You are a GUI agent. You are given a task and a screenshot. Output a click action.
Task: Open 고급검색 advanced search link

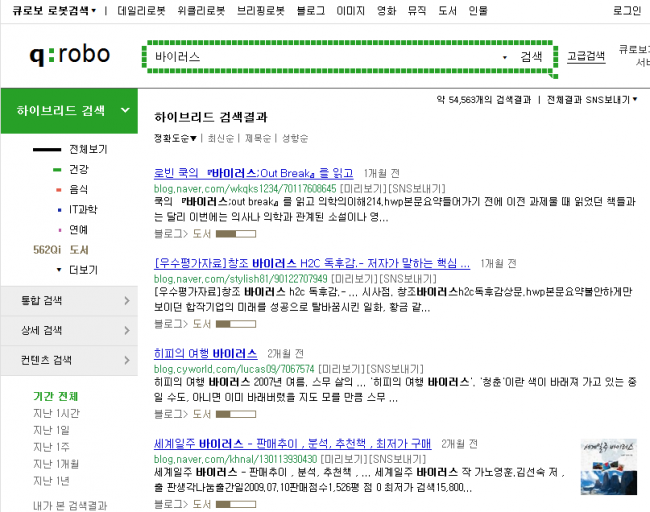(585, 57)
